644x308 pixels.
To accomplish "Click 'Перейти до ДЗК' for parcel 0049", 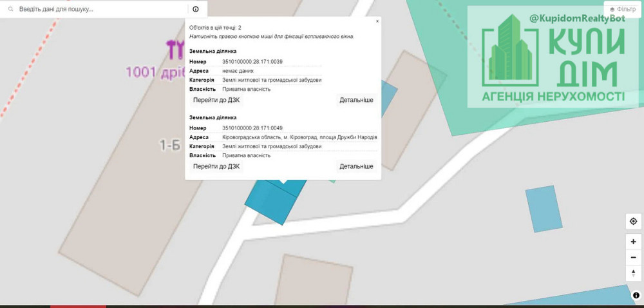I will coord(216,166).
